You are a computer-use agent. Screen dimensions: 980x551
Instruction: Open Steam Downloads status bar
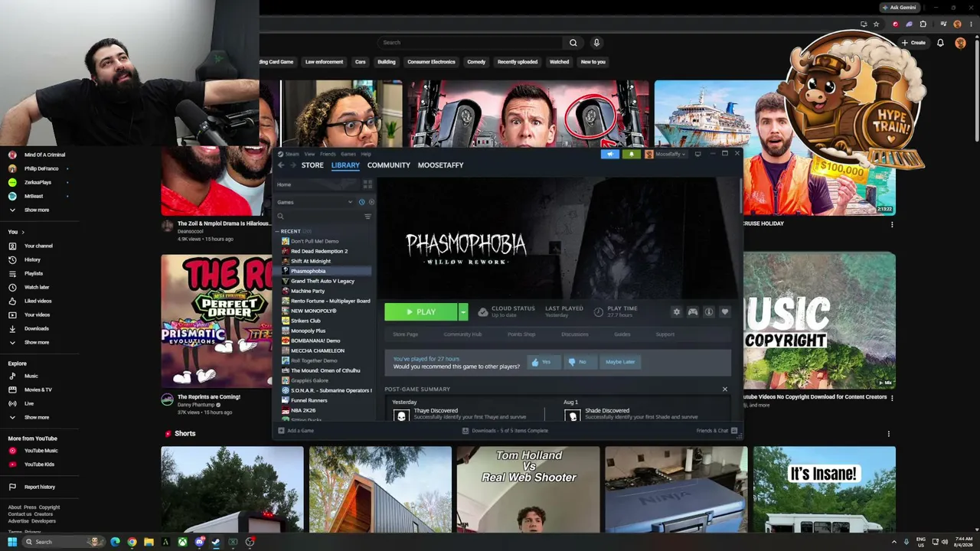tap(505, 431)
